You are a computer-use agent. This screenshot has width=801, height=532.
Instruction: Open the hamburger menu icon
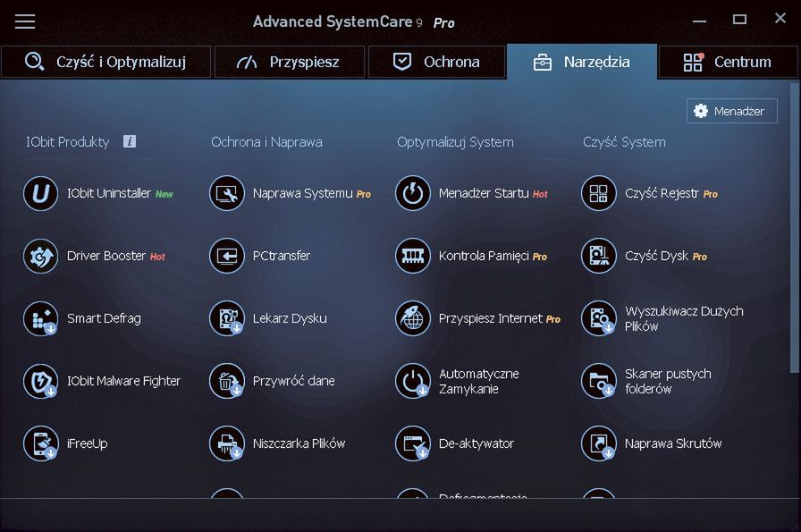[x=24, y=21]
